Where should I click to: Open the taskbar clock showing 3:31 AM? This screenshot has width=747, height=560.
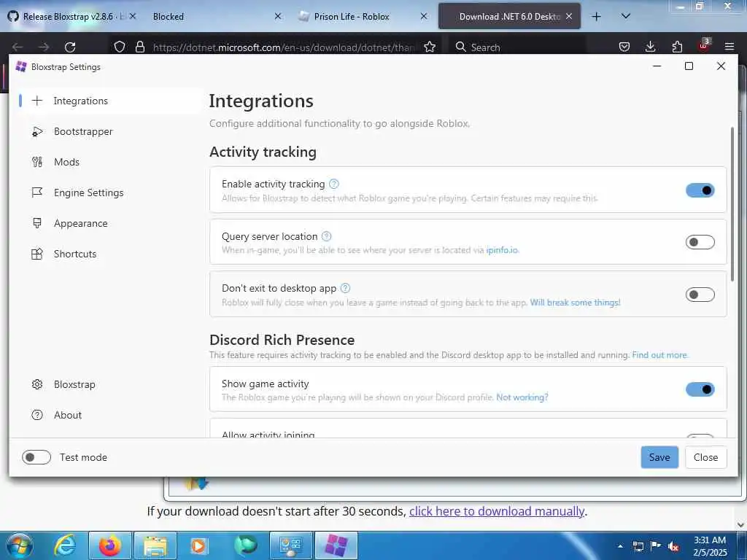pyautogui.click(x=711, y=546)
